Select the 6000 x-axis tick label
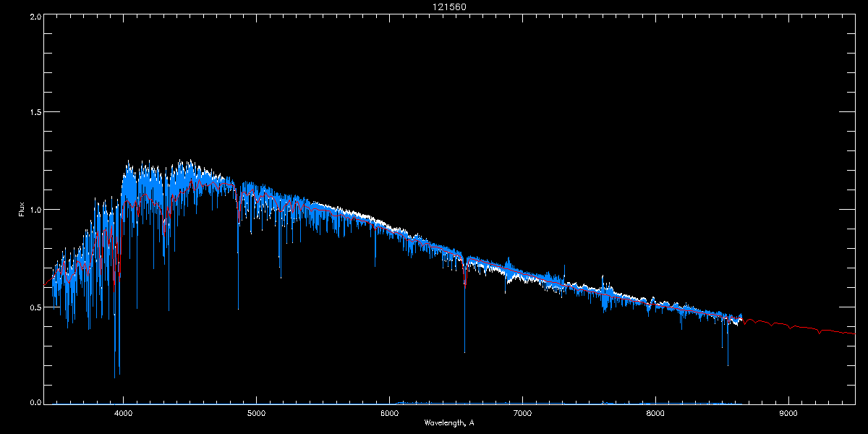 [x=389, y=414]
